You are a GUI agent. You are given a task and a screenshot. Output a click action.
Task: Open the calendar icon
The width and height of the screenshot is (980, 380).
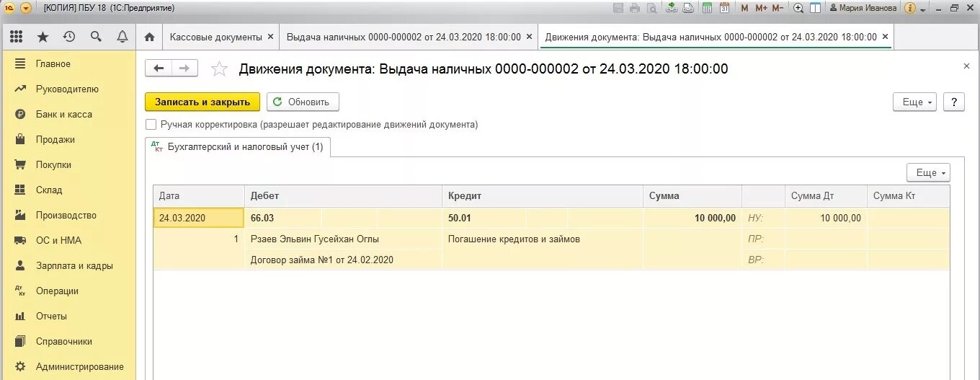click(x=724, y=8)
